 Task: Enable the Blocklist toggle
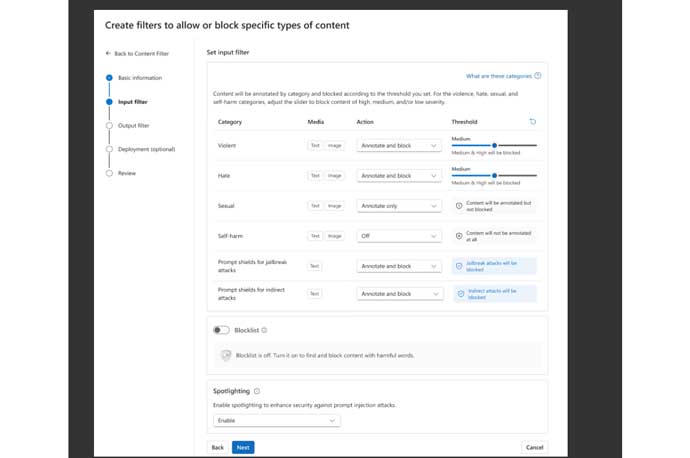pyautogui.click(x=221, y=330)
